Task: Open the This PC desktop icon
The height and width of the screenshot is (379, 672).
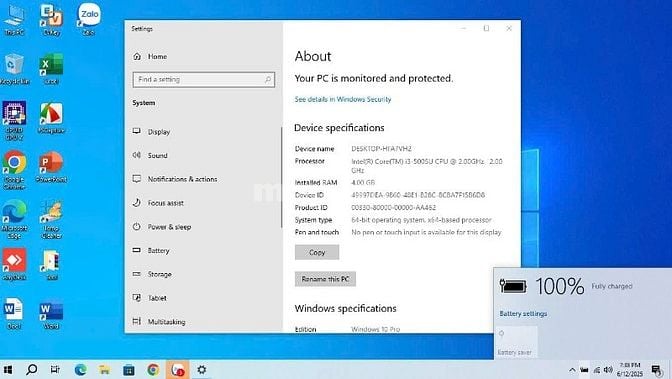Action: (14, 19)
